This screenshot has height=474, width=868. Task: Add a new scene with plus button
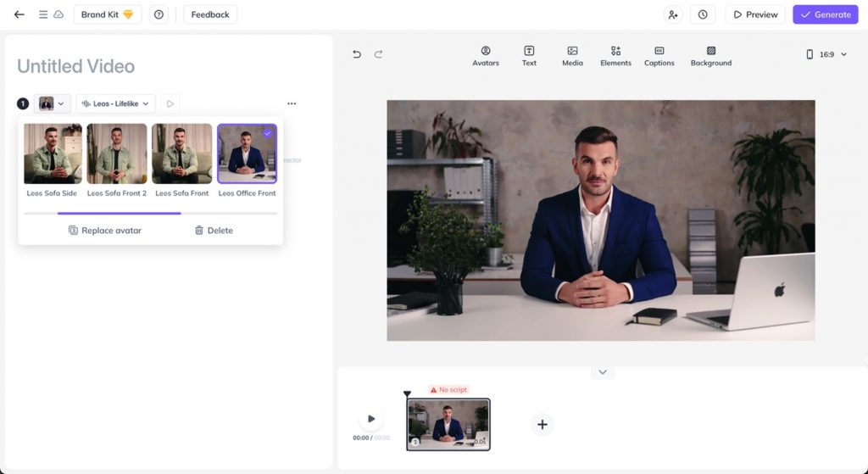coord(542,425)
